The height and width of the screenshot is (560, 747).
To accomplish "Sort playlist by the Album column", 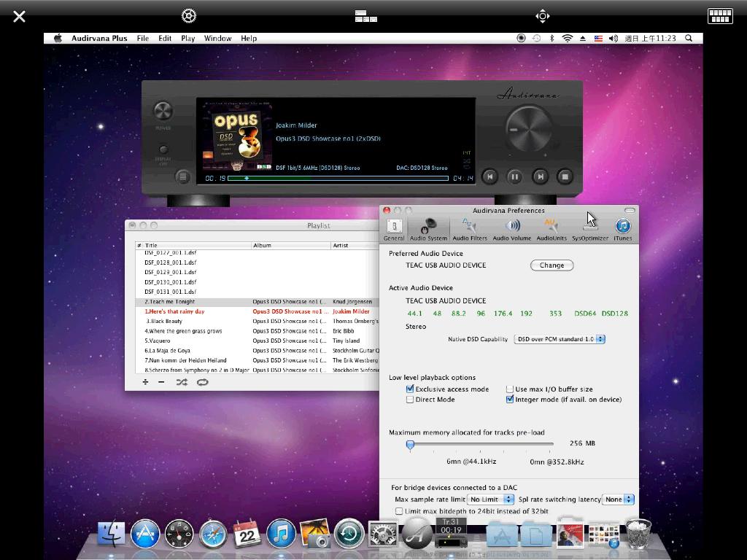I will coord(290,245).
